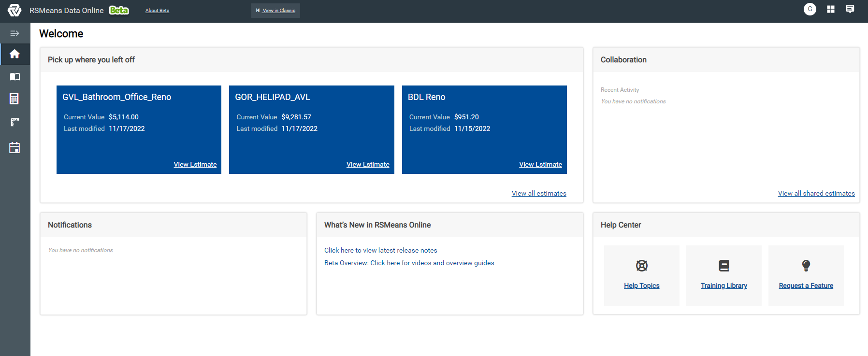This screenshot has width=868, height=356.
Task: Open View all estimates link
Action: pyautogui.click(x=539, y=193)
